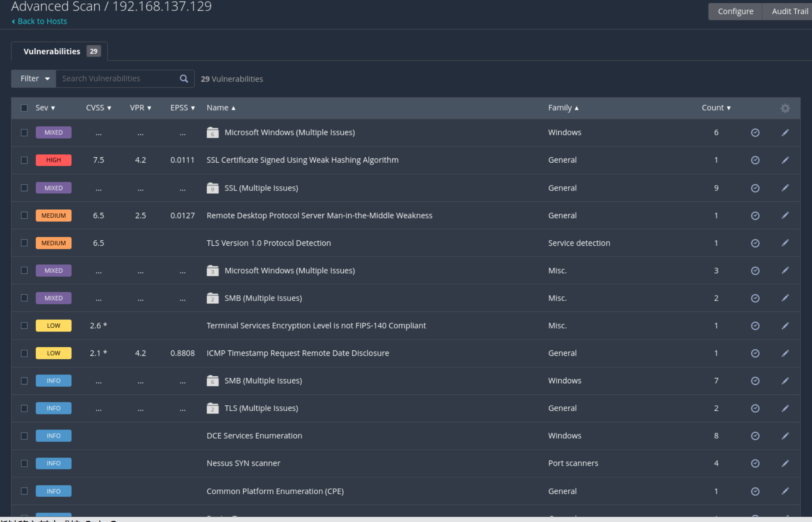812x522 pixels.
Task: Click folder icon of TLS (Multiple Issues)
Action: [212, 408]
